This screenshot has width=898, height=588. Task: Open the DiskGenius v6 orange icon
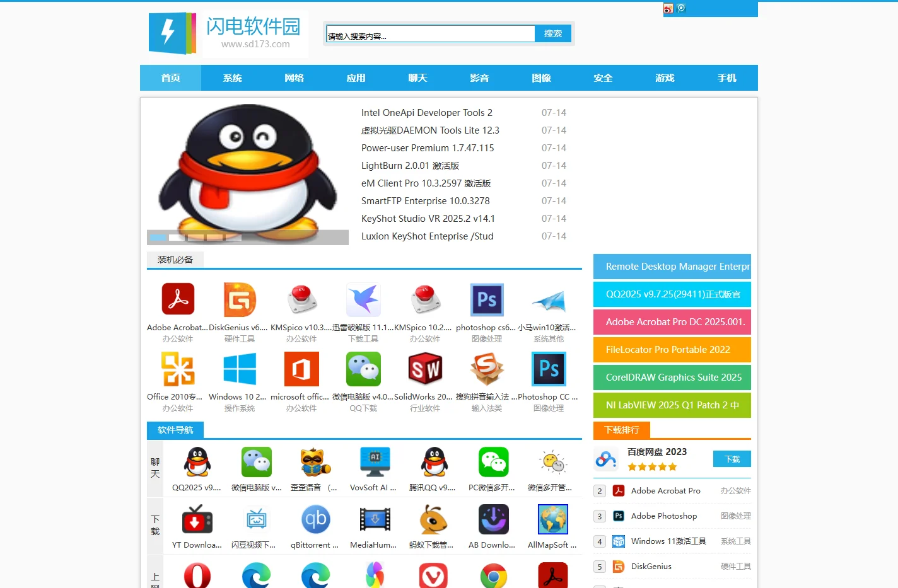(x=240, y=299)
